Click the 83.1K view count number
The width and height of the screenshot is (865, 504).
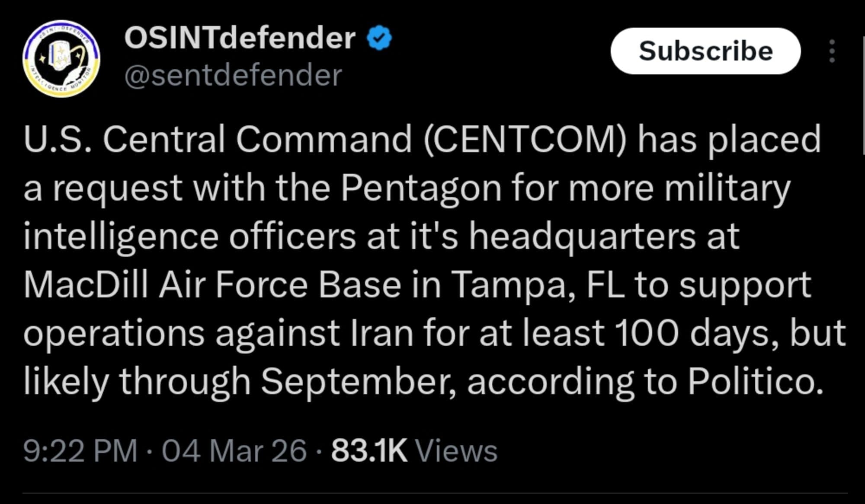coord(369,451)
